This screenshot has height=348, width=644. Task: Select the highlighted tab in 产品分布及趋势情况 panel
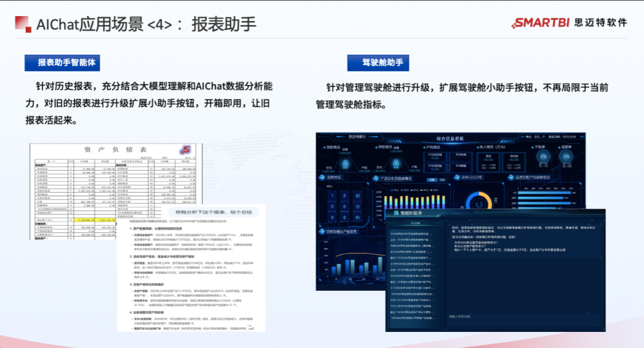[x=432, y=180]
